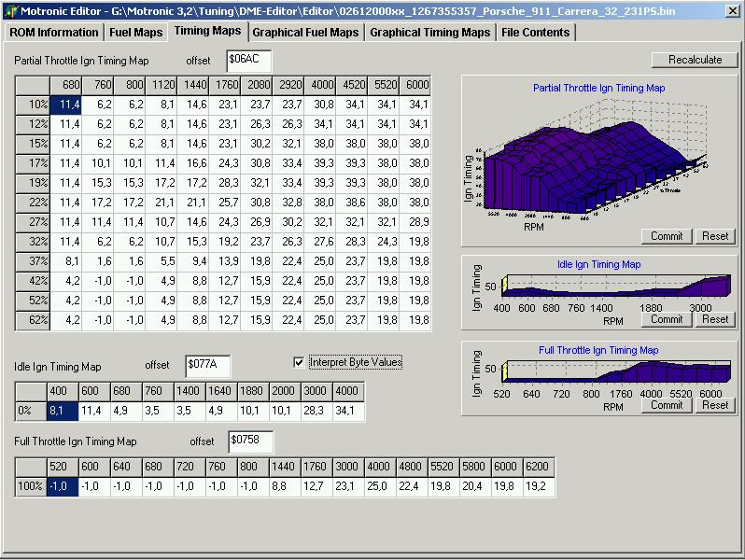
Task: Reset the Idle Ign Timing Map chart
Action: 715,319
